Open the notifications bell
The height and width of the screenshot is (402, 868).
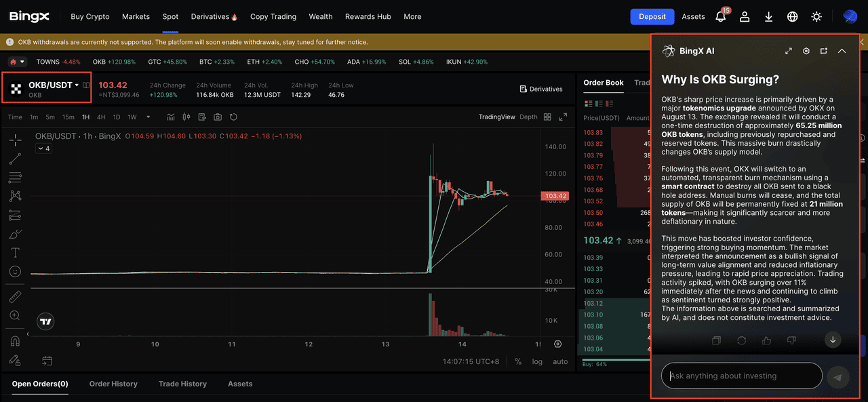point(721,16)
